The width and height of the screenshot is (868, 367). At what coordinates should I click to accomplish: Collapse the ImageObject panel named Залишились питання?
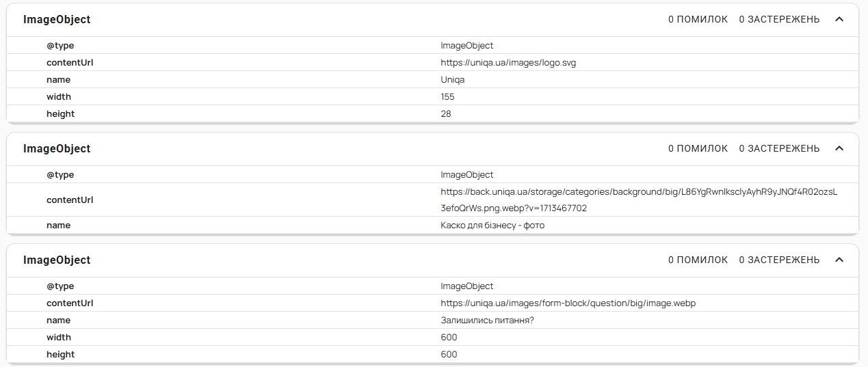tap(839, 260)
